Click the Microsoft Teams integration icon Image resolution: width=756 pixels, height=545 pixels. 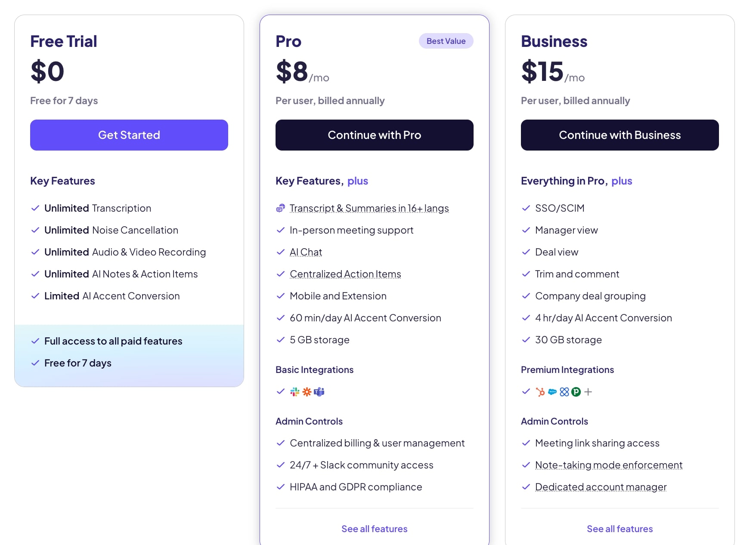pos(319,392)
